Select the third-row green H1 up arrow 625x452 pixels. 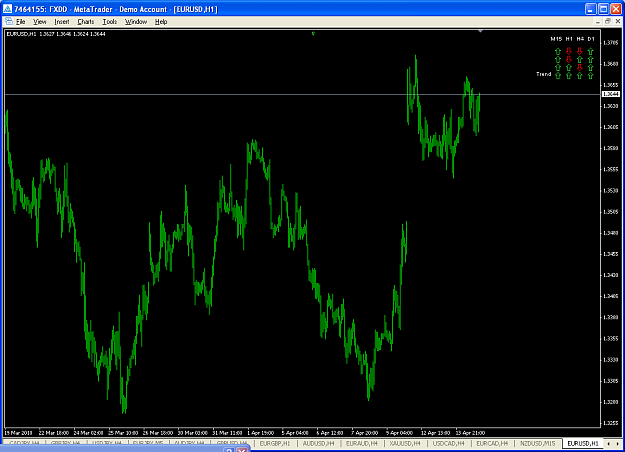tap(569, 67)
